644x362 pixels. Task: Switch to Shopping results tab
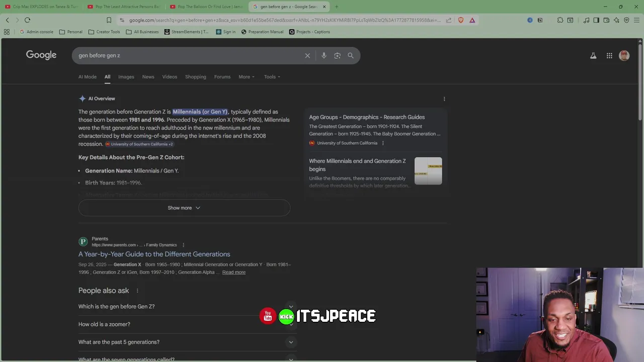pos(196,77)
